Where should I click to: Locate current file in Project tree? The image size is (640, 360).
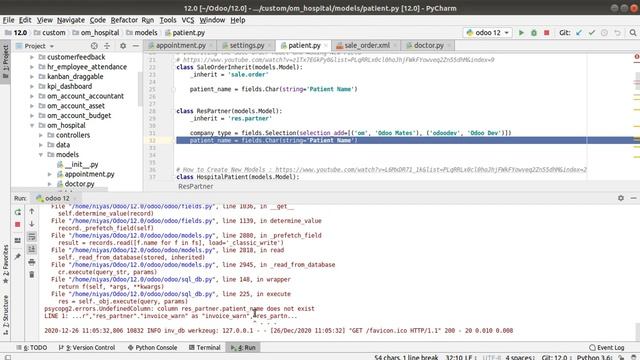(x=94, y=46)
